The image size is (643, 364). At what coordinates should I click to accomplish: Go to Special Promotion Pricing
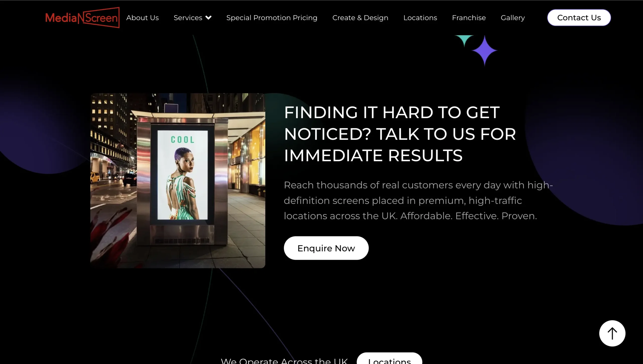pos(272,18)
